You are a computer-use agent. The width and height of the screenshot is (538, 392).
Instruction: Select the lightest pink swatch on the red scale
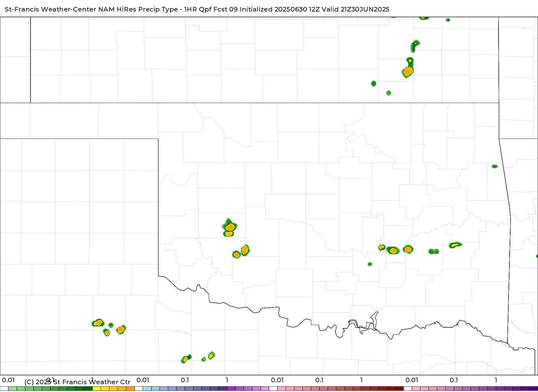282,389
